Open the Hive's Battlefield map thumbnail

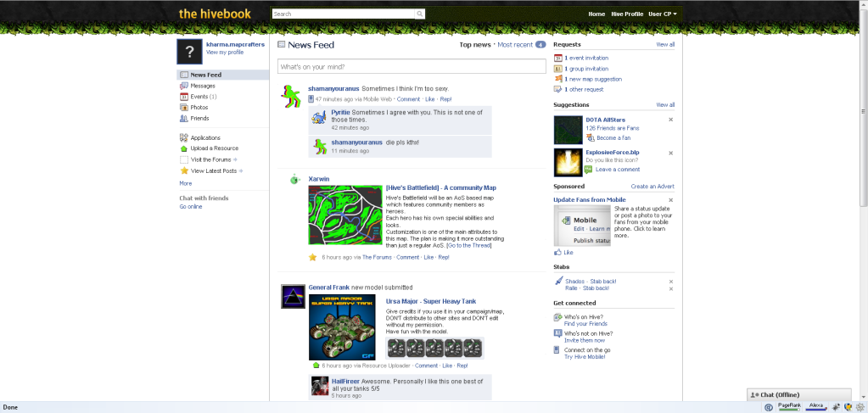point(345,215)
